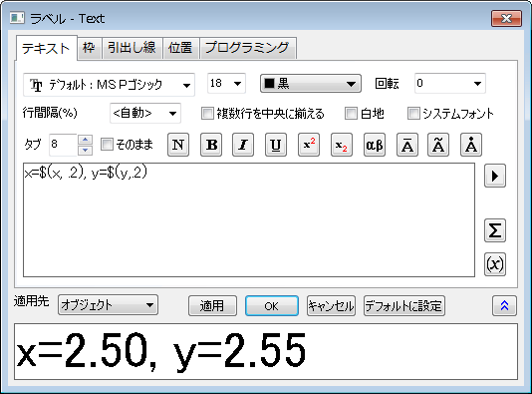Open the 適用先 オブジェクト dropdown
The width and height of the screenshot is (532, 394).
108,305
